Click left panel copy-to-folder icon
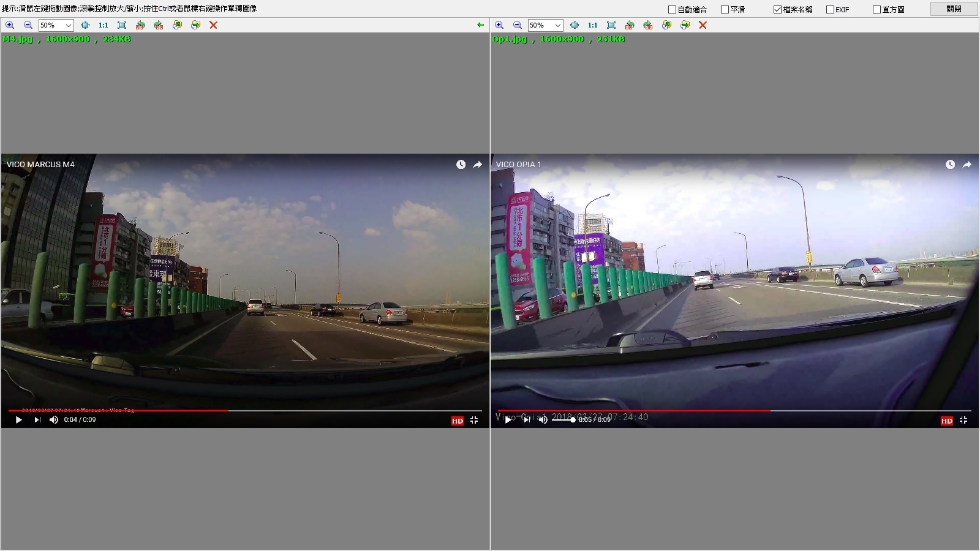 coord(177,25)
